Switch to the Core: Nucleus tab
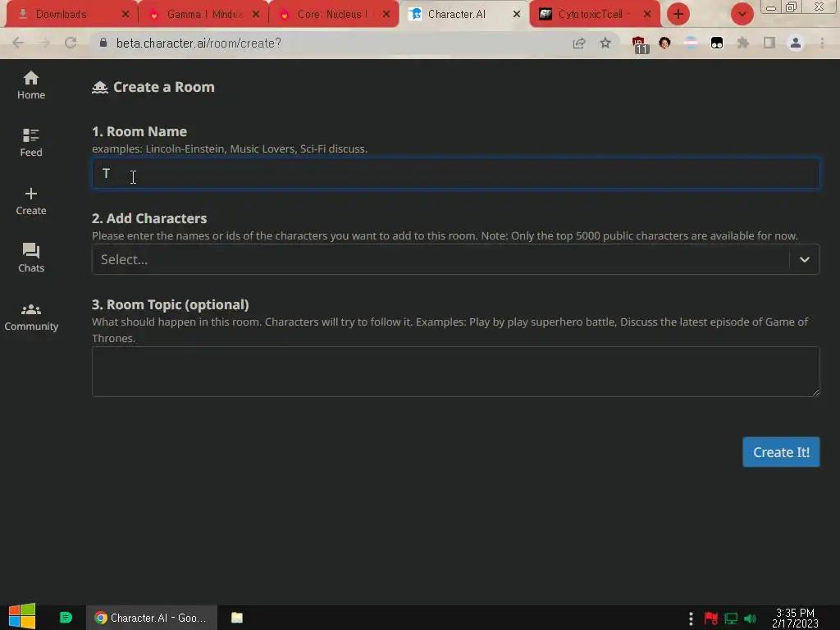Viewport: 840px width, 630px height. pos(331,14)
